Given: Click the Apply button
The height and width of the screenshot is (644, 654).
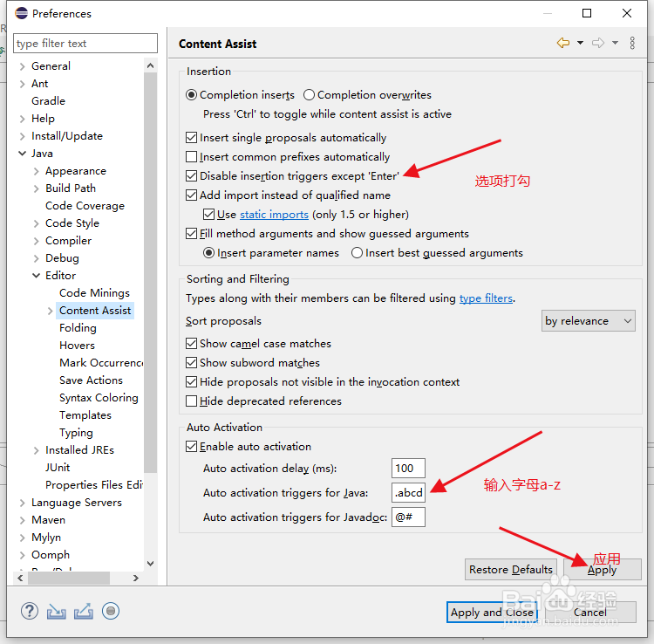Looking at the screenshot, I should [x=603, y=569].
